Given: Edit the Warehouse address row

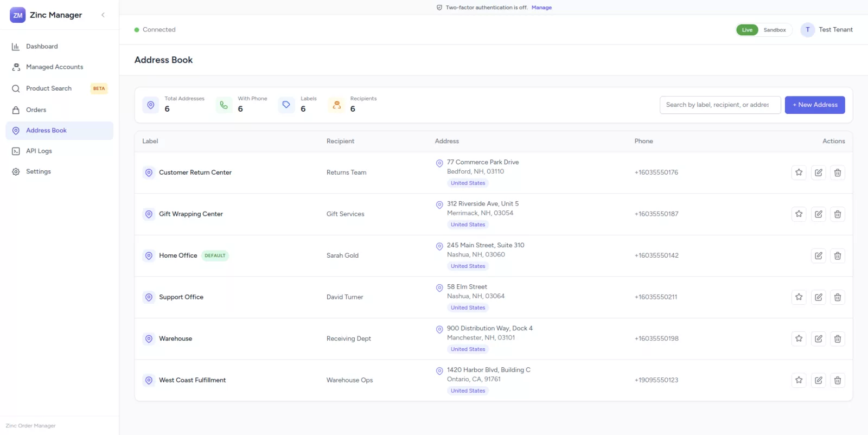Looking at the screenshot, I should coord(818,339).
